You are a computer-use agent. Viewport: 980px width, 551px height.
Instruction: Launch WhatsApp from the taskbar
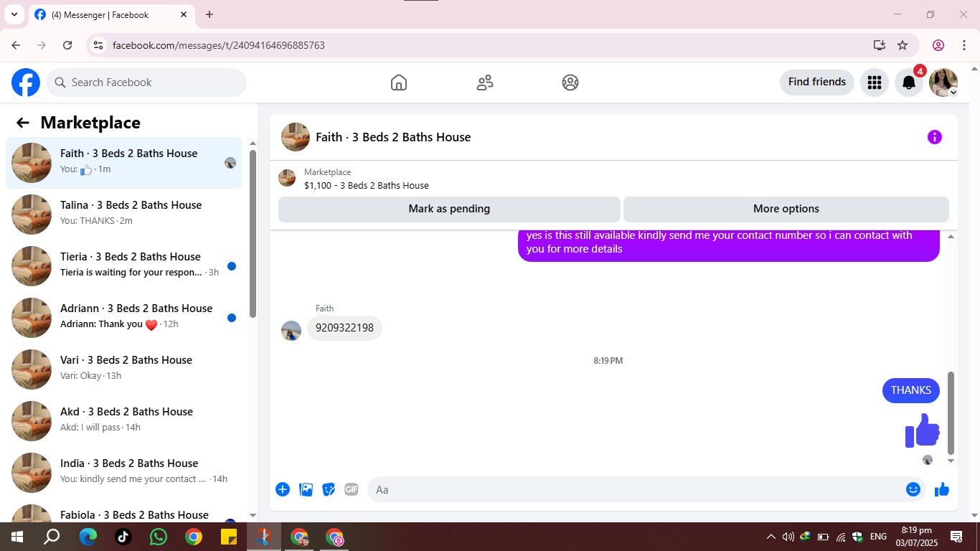158,537
